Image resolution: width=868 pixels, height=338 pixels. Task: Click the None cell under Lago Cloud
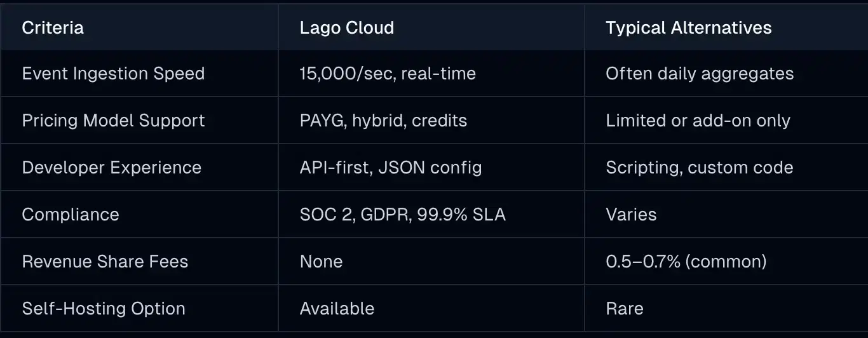tap(321, 262)
